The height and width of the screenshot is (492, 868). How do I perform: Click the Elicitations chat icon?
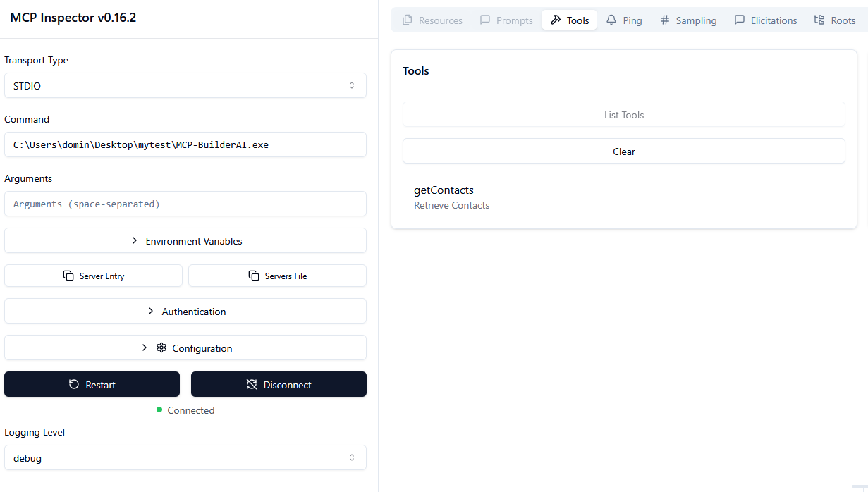click(741, 20)
